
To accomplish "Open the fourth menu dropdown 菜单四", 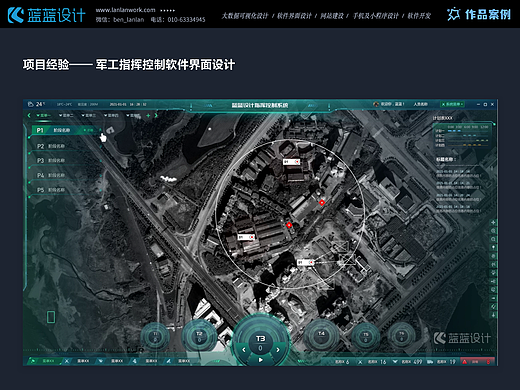I will tap(111, 115).
